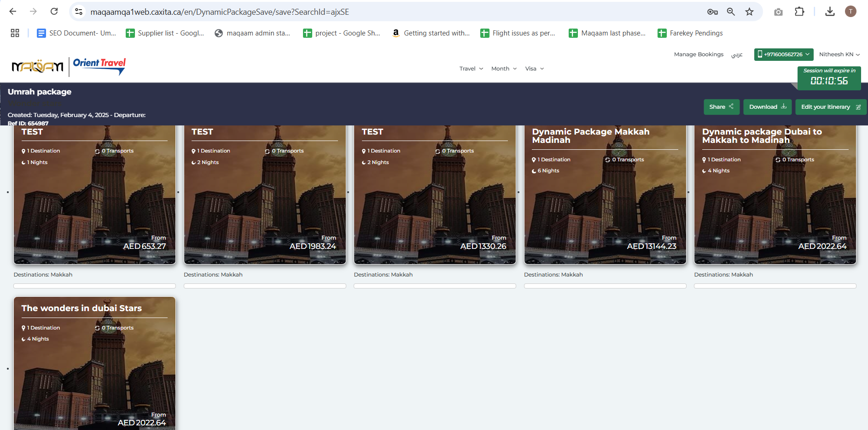Click the password key icon in address bar
The width and height of the screenshot is (868, 430).
point(712,12)
